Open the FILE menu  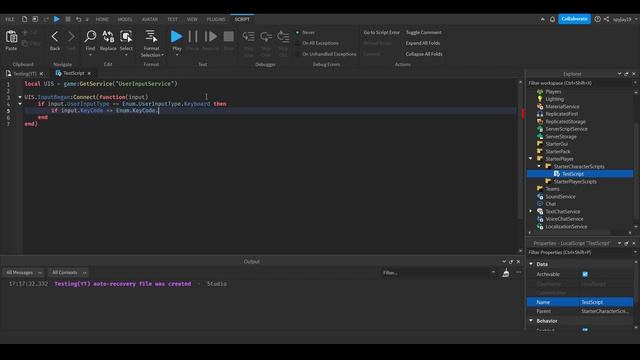(x=10, y=19)
